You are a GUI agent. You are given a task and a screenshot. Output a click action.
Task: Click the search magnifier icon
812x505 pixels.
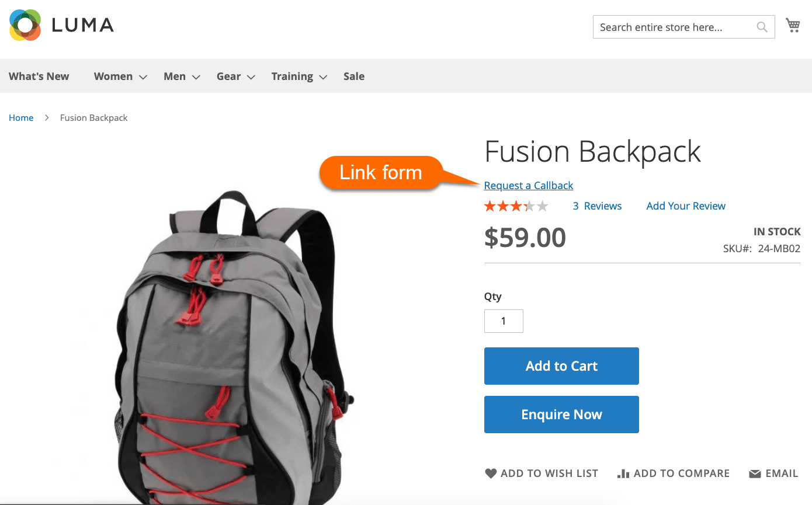[x=762, y=27]
